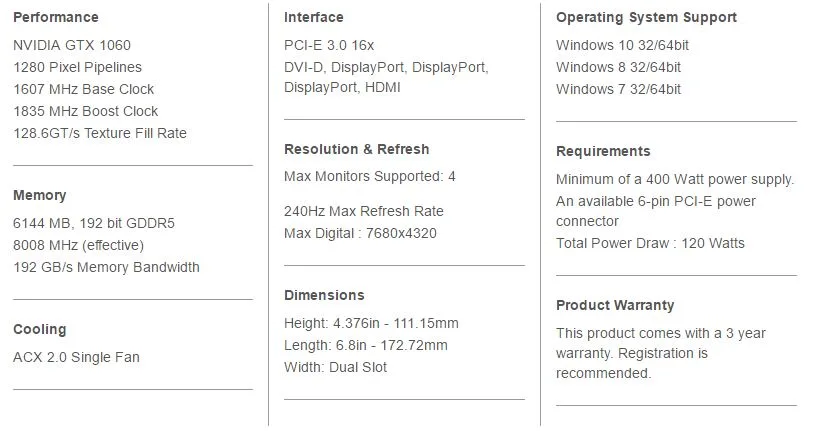Viewport: 814px width, 431px height.
Task: Click the Resolution & Refresh heading
Action: pyautogui.click(x=356, y=149)
